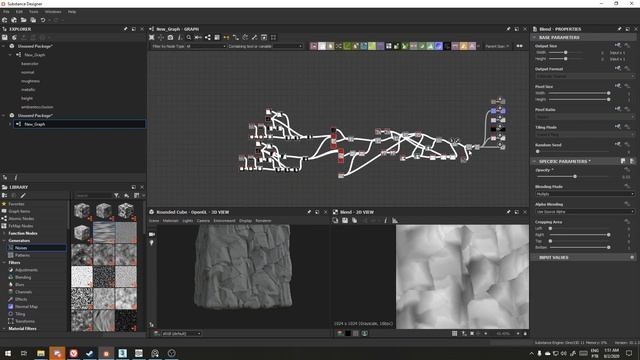640x360 pixels.
Task: Expand the Function Nodes library category
Action: (x=4, y=233)
